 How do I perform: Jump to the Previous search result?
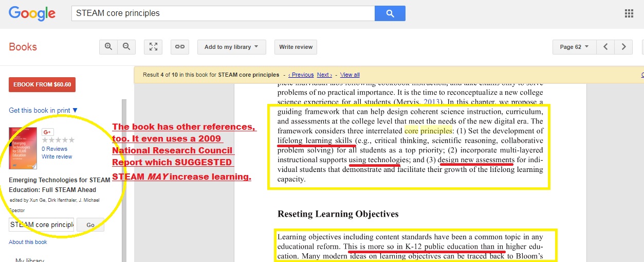click(301, 75)
